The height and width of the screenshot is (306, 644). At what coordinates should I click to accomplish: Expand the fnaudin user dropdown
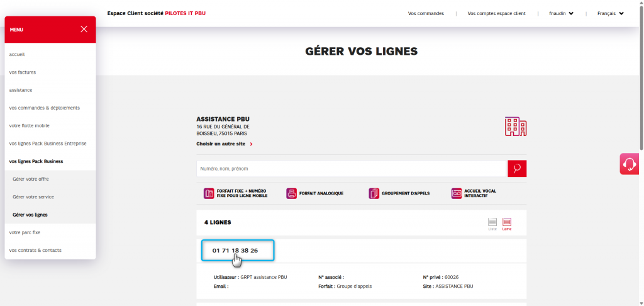(561, 14)
